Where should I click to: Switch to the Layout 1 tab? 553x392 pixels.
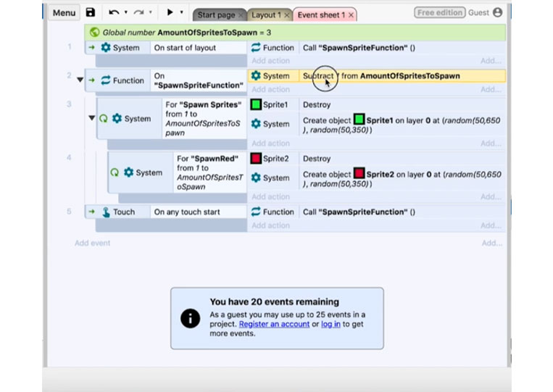267,14
